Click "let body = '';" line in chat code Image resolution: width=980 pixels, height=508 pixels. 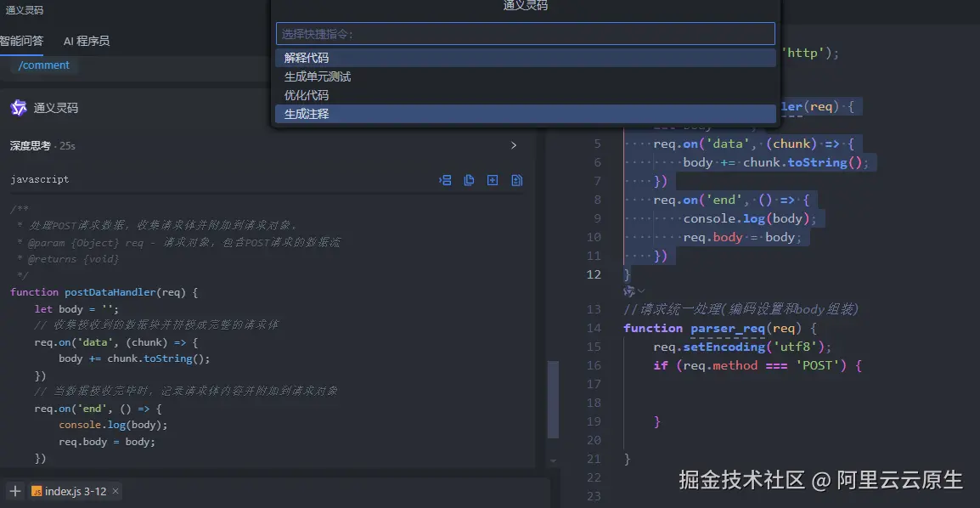tap(76, 308)
